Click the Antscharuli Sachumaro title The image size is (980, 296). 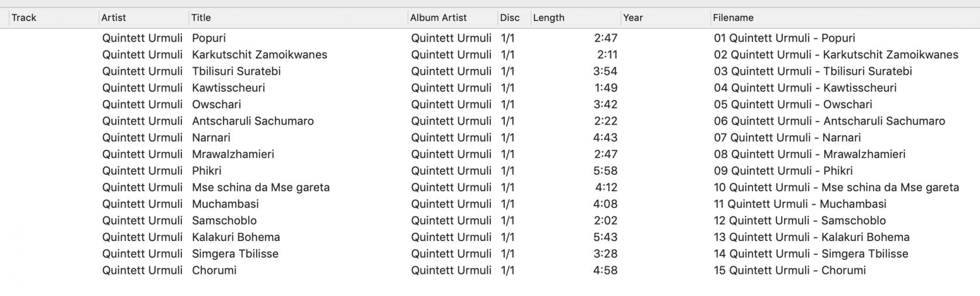point(253,121)
